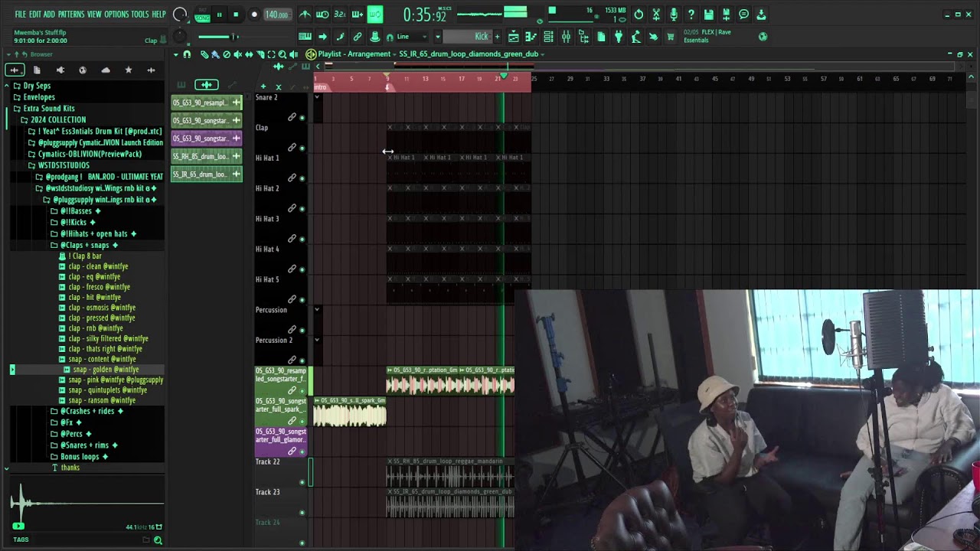Click the multilink to controllers chain icon
The width and height of the screenshot is (980, 551).
pyautogui.click(x=357, y=37)
